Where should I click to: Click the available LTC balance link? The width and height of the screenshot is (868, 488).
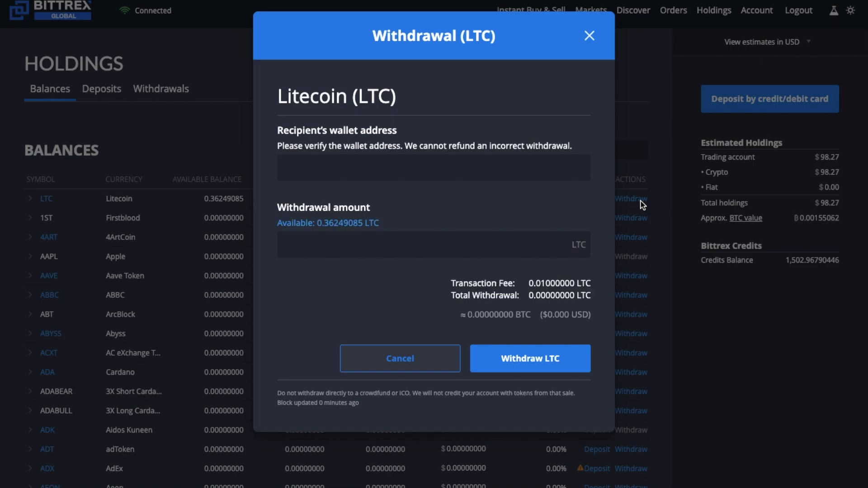[x=328, y=222]
